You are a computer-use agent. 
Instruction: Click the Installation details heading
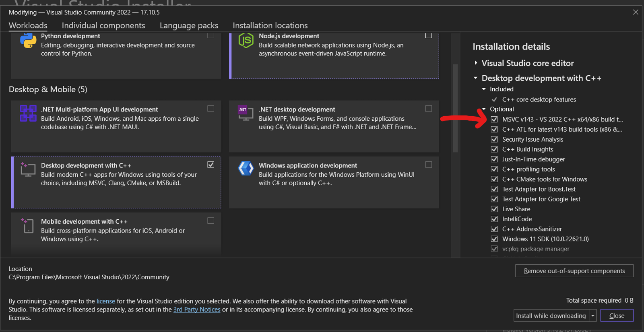click(x=511, y=47)
